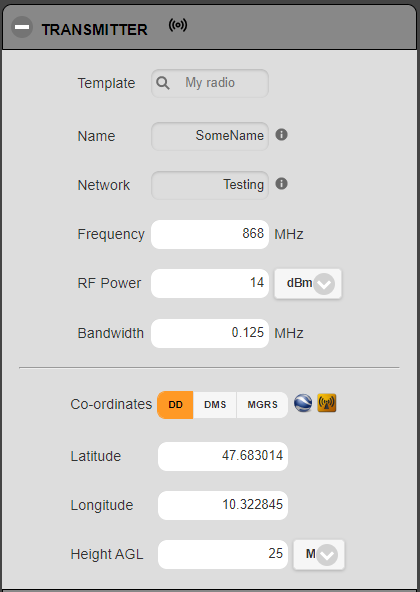Screen dimensions: 420x592
Task: Click the Template search field
Action: [x=210, y=83]
